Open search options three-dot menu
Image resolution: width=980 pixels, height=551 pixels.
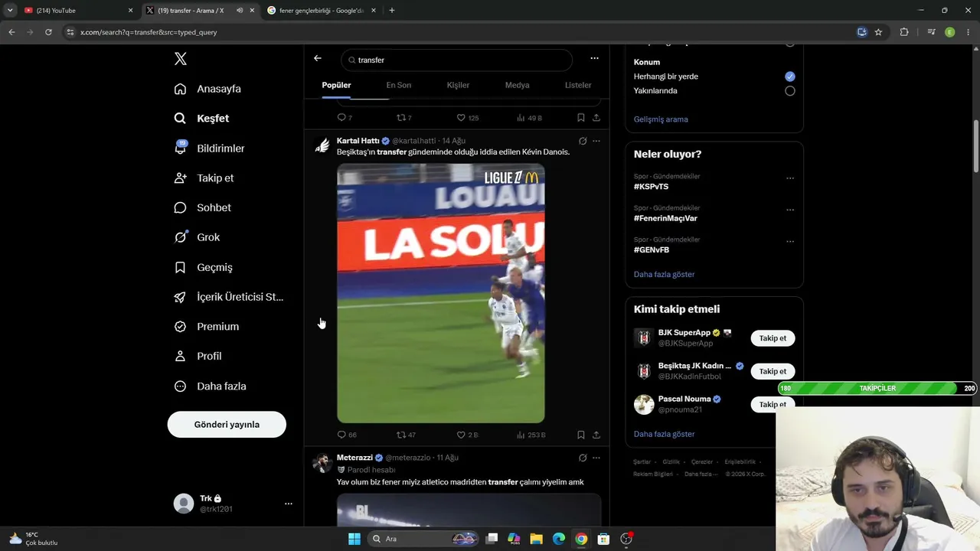[594, 58]
